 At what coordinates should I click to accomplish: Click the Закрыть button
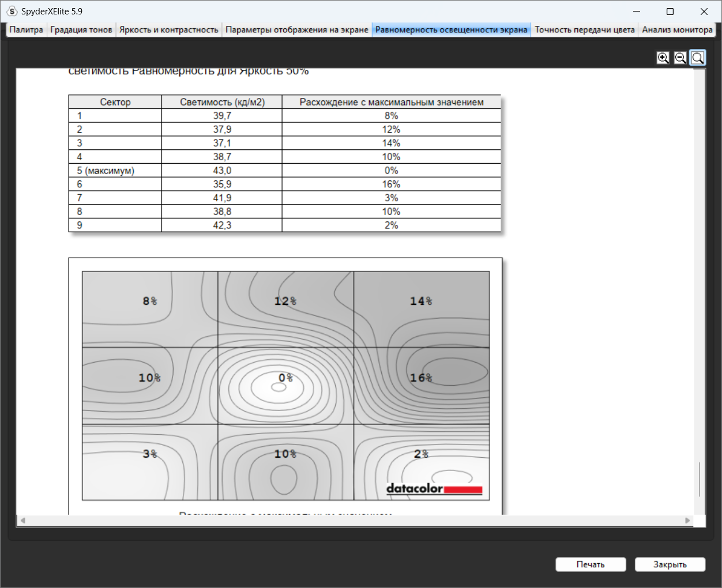670,564
